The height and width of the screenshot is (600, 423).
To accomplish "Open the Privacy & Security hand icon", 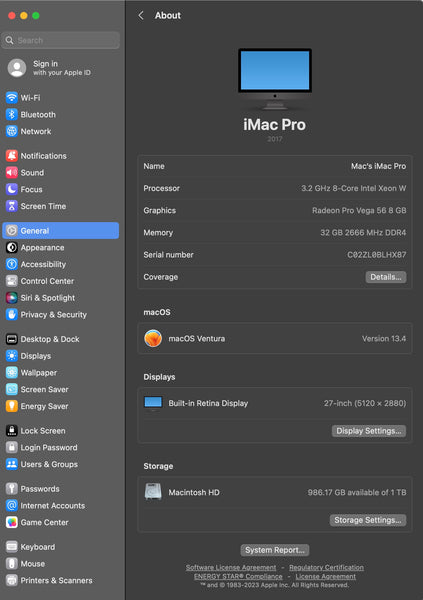I will tap(12, 315).
